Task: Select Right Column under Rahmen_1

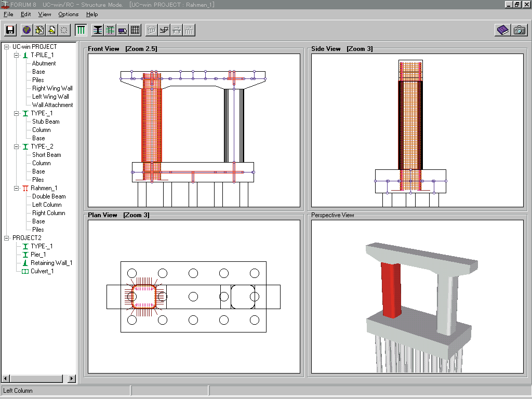Action: [x=48, y=213]
